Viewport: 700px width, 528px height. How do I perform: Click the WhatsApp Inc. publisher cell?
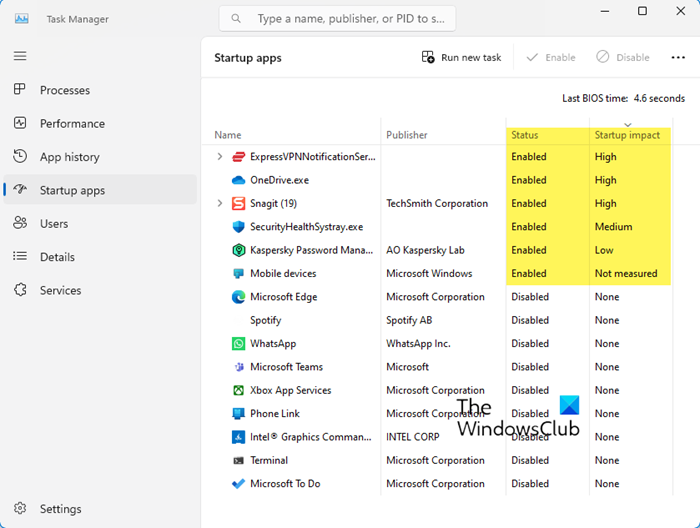[418, 344]
